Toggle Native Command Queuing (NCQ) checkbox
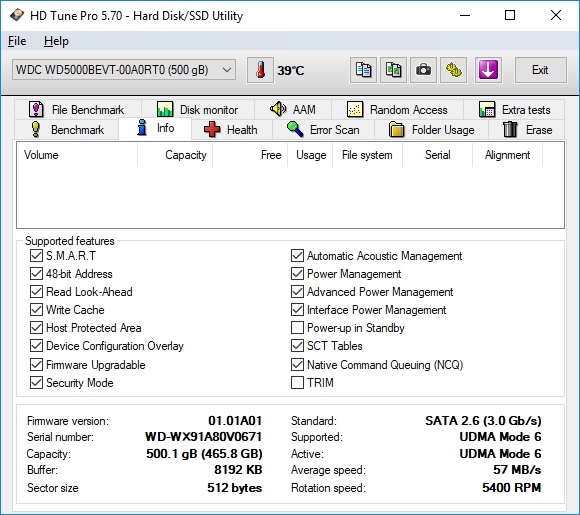The width and height of the screenshot is (580, 515). [x=297, y=365]
